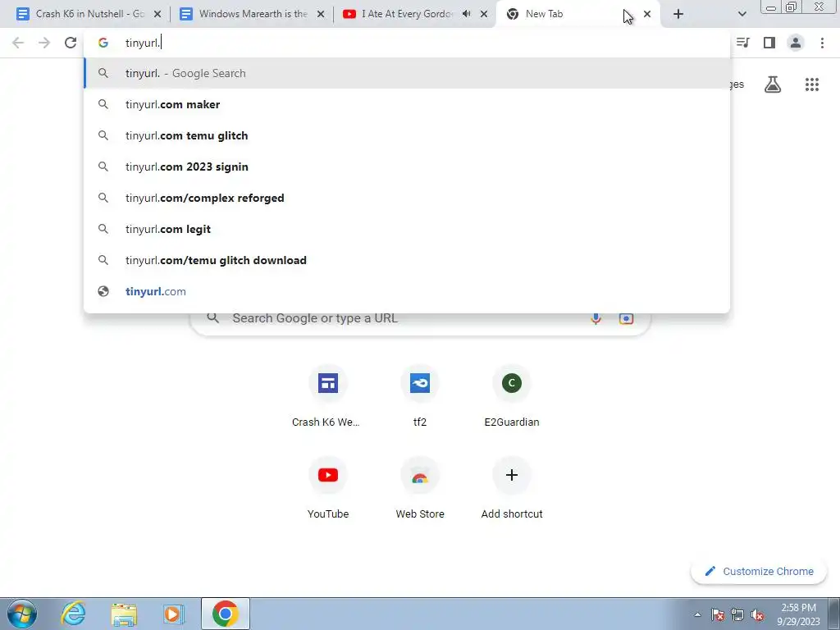Launch Internet Explorer from taskbar
The width and height of the screenshot is (840, 630).
coord(73,614)
